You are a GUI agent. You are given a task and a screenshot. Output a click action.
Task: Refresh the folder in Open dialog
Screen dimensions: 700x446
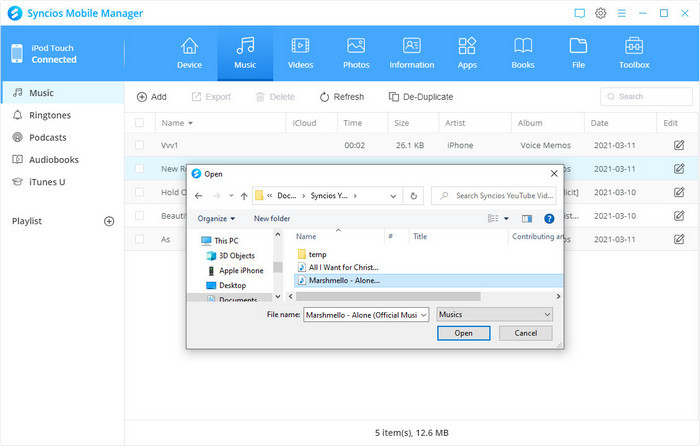414,196
